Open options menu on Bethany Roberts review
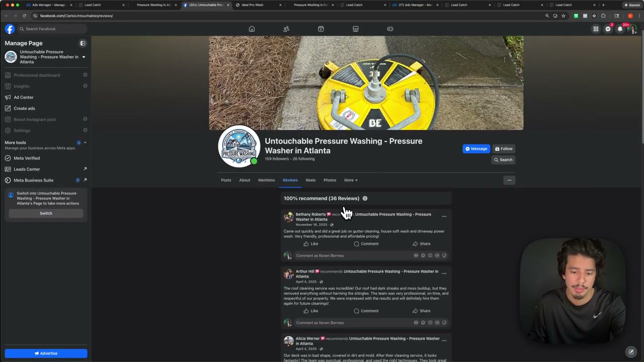The image size is (644, 362). pyautogui.click(x=444, y=217)
